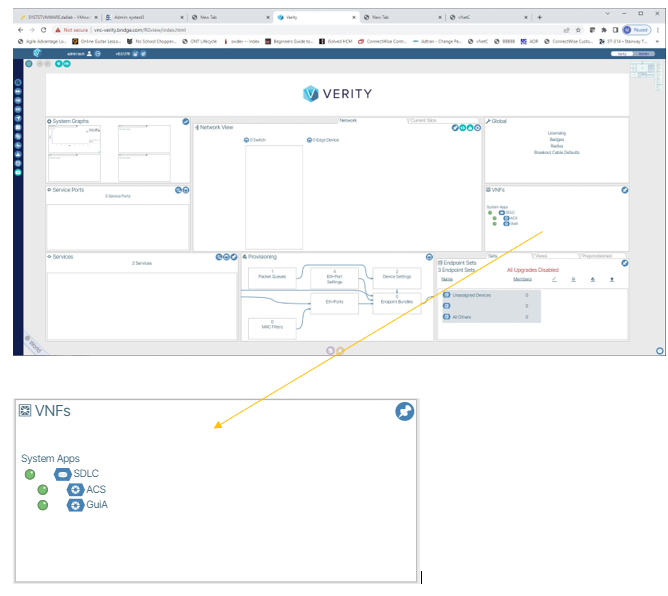The height and width of the screenshot is (596, 668).
Task: Expand the 0 Edge Device group
Action: 310,140
